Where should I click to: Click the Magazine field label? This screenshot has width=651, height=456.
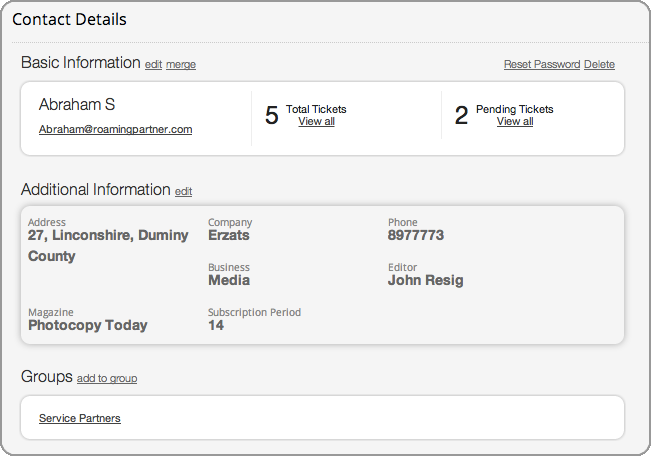[x=51, y=312]
